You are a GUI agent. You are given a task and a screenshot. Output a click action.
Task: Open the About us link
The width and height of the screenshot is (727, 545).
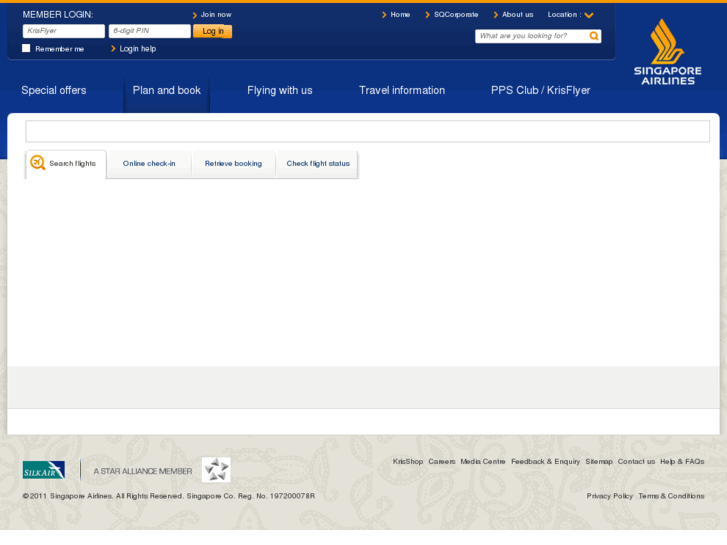click(517, 15)
